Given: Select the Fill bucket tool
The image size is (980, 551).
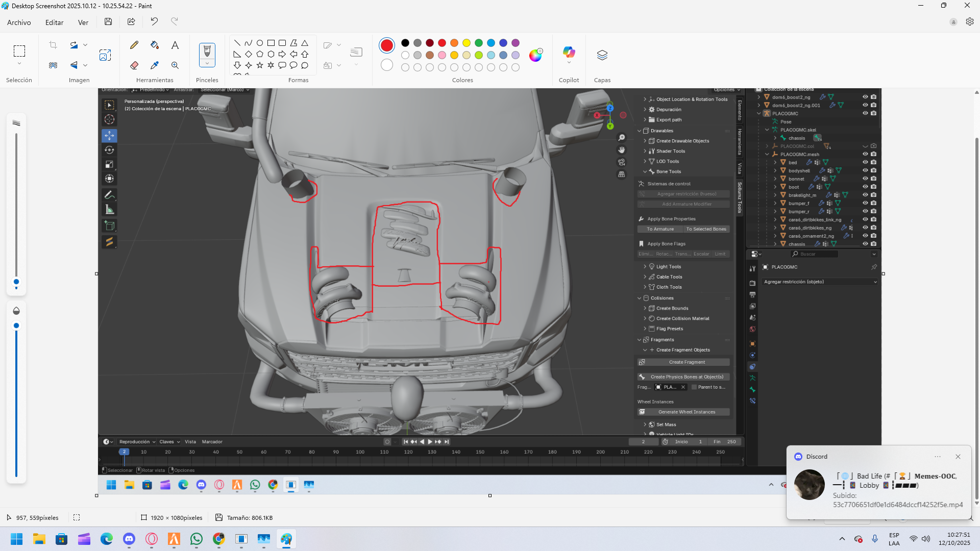Looking at the screenshot, I should click(155, 45).
